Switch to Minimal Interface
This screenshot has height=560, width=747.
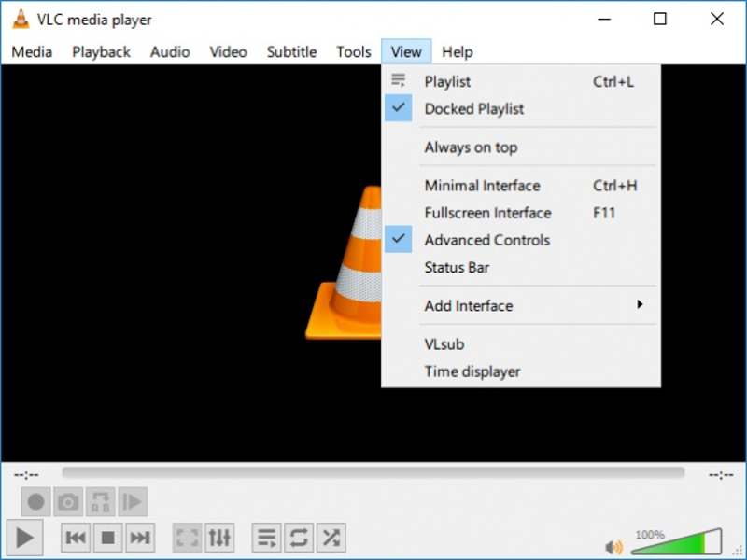pyautogui.click(x=482, y=185)
